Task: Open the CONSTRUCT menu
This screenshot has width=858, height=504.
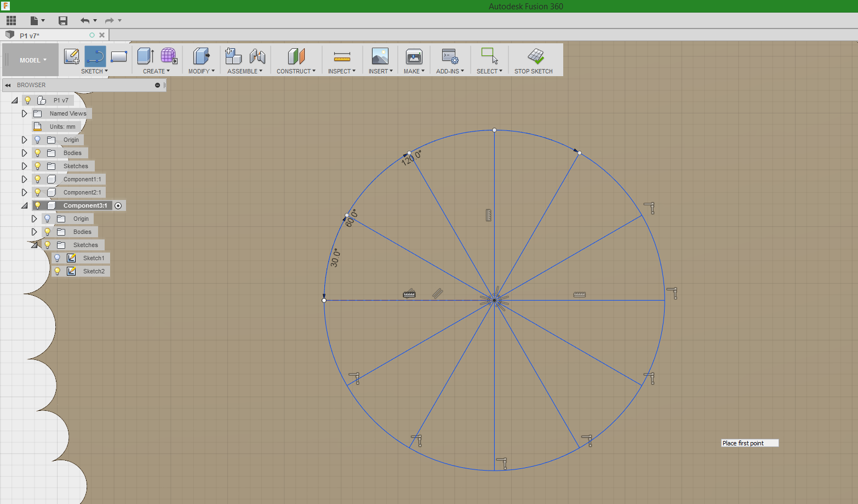Action: pyautogui.click(x=296, y=71)
